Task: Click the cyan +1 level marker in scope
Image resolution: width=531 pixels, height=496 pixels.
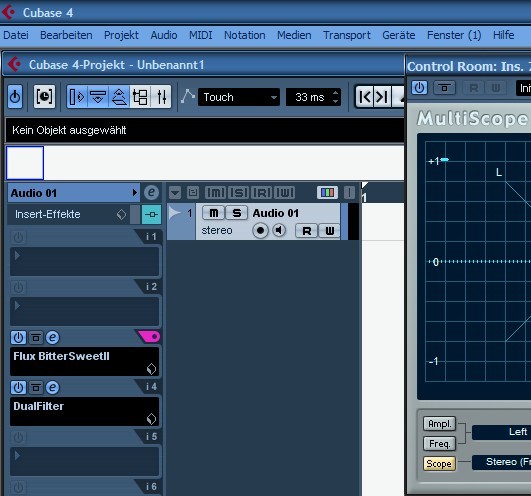Action: 445,159
